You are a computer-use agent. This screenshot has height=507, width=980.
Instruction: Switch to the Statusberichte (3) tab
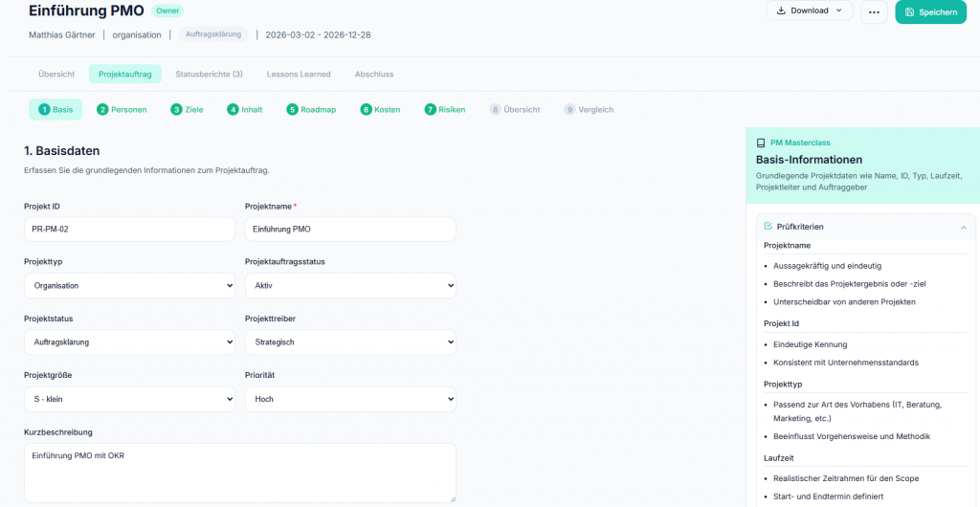[x=209, y=74]
